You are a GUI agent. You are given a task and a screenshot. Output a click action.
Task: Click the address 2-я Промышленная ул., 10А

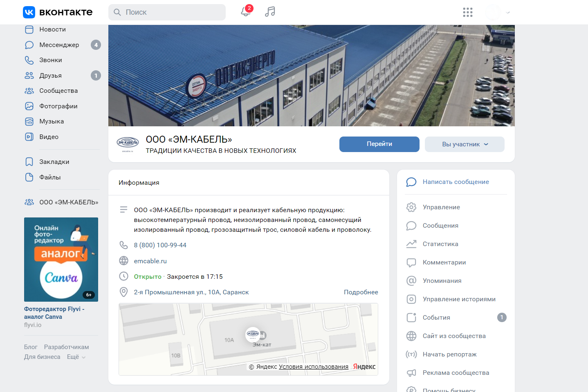tap(191, 292)
